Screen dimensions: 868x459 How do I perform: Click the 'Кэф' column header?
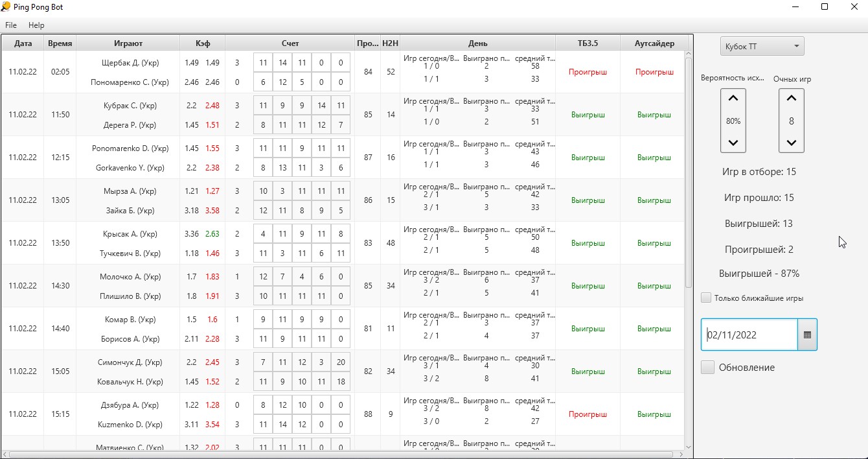point(203,43)
